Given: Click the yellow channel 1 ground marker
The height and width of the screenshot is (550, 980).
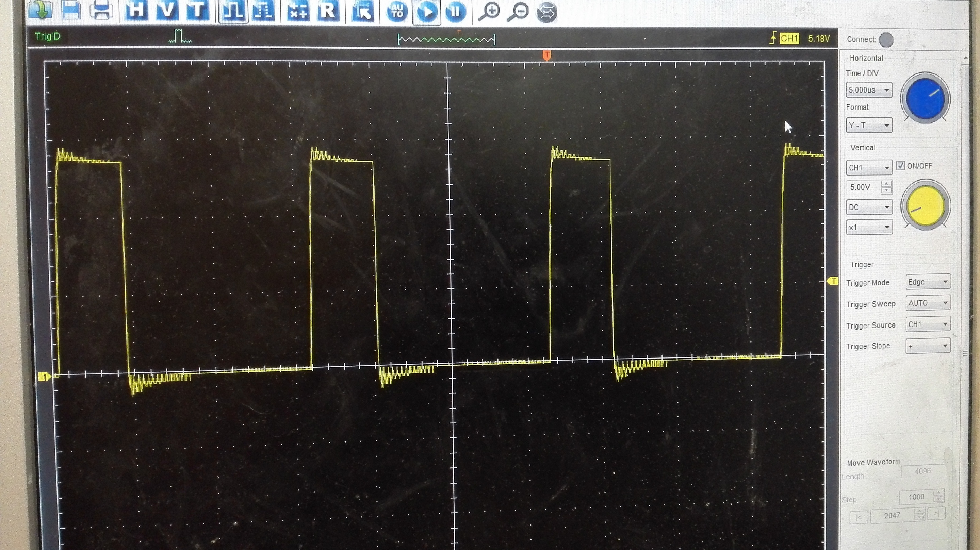Looking at the screenshot, I should [45, 377].
